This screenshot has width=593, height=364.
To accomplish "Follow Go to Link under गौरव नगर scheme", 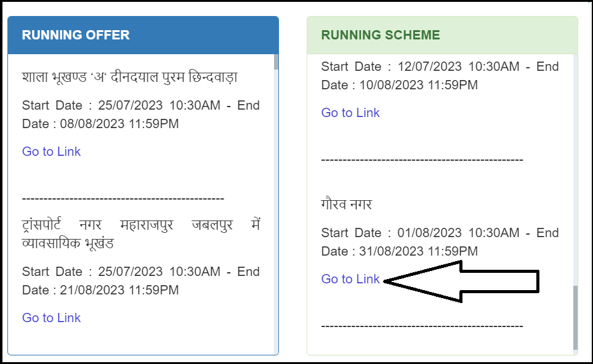I will pyautogui.click(x=350, y=279).
